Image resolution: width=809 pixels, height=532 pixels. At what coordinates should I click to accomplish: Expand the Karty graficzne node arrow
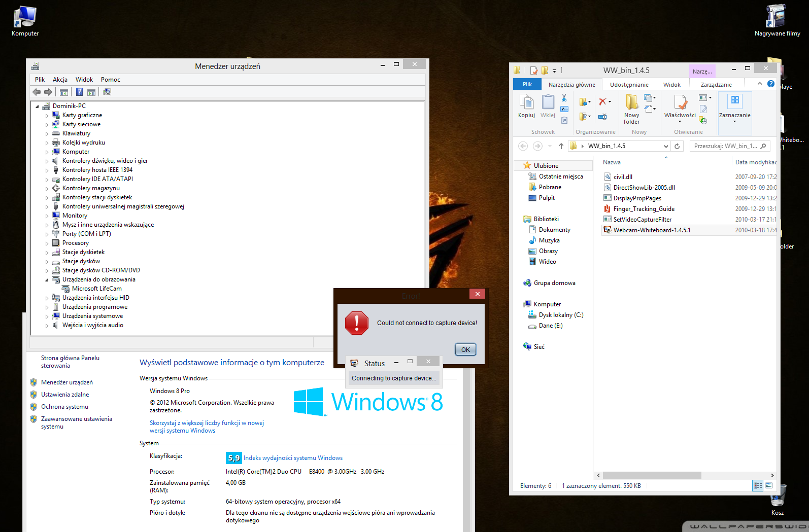coord(47,116)
